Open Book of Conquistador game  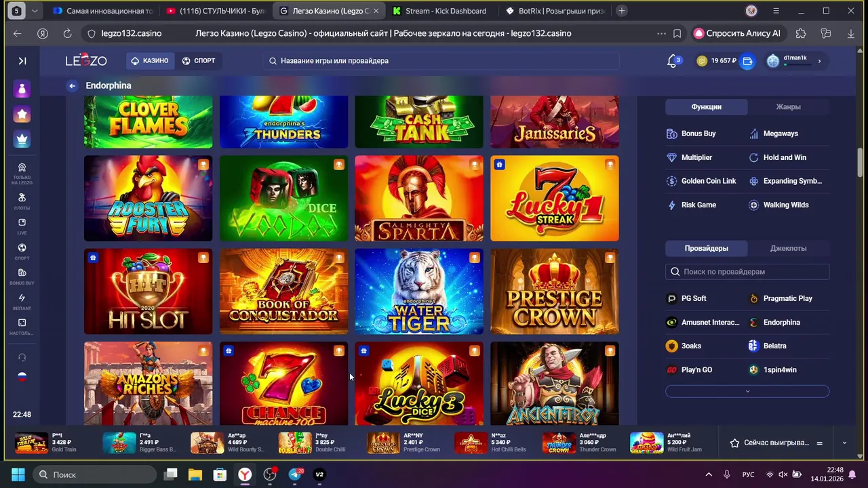tap(283, 291)
